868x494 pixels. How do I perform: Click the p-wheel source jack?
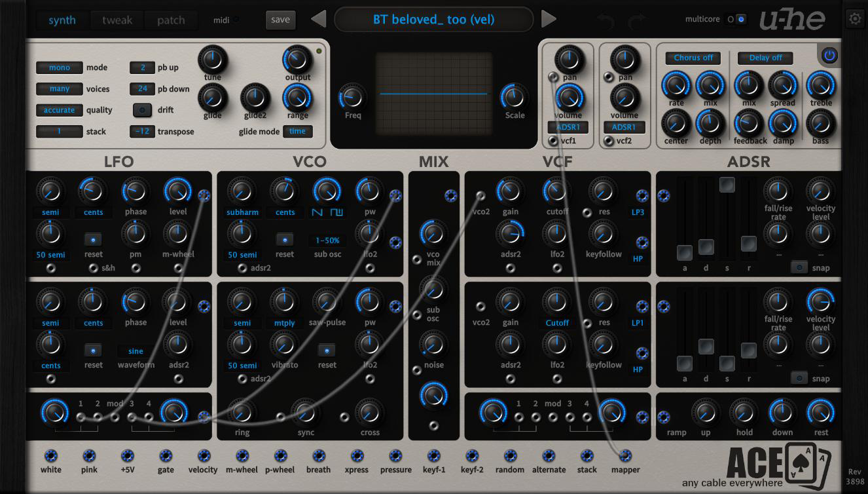coord(280,456)
